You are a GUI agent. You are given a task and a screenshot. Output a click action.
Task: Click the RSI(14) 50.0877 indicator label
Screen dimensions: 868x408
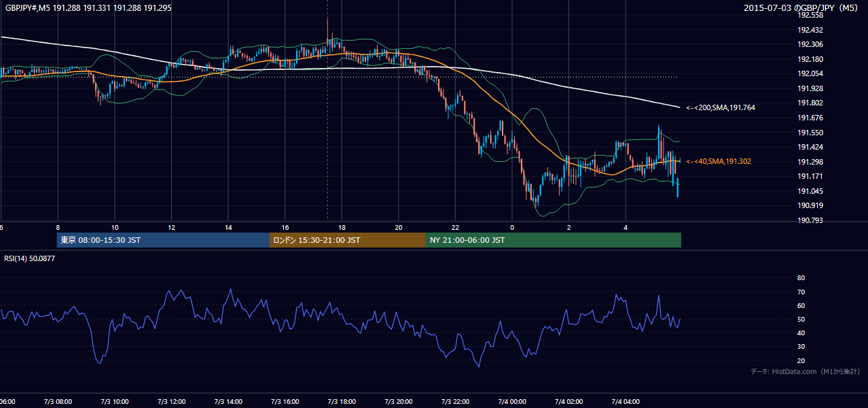[x=30, y=258]
